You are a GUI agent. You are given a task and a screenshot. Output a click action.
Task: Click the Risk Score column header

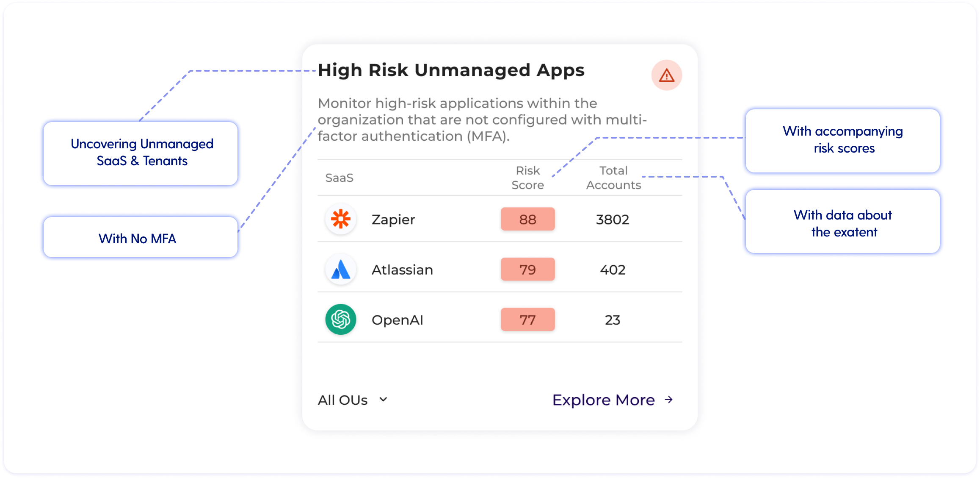coord(527,178)
